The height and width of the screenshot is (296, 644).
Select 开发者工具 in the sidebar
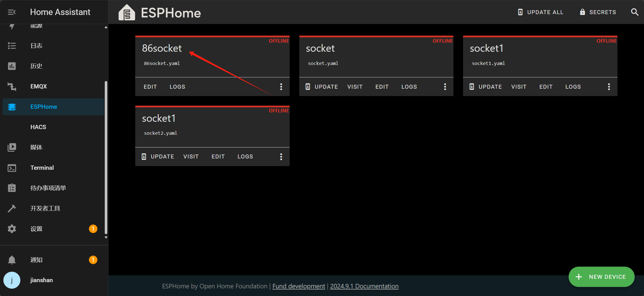(53, 208)
